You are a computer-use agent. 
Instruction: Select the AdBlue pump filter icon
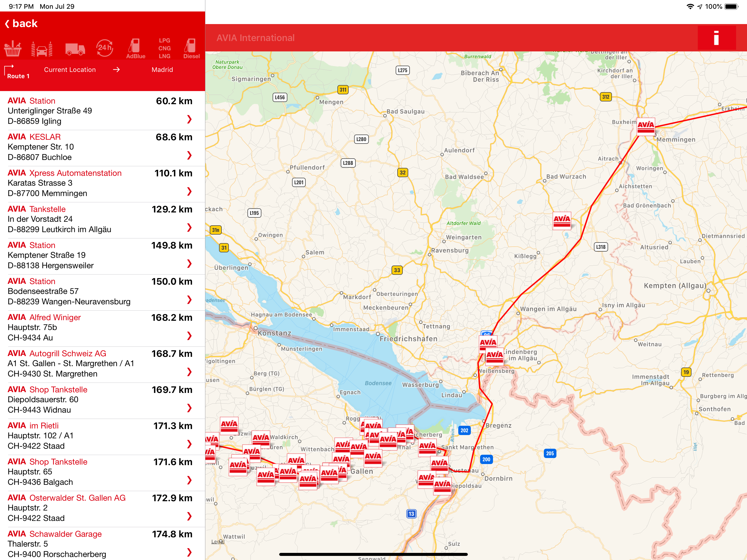(135, 49)
